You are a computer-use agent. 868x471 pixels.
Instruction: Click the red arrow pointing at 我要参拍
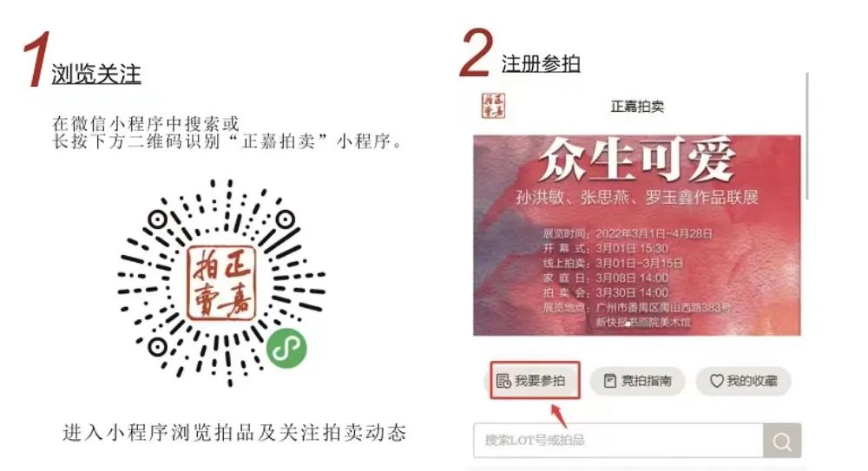[x=558, y=415]
